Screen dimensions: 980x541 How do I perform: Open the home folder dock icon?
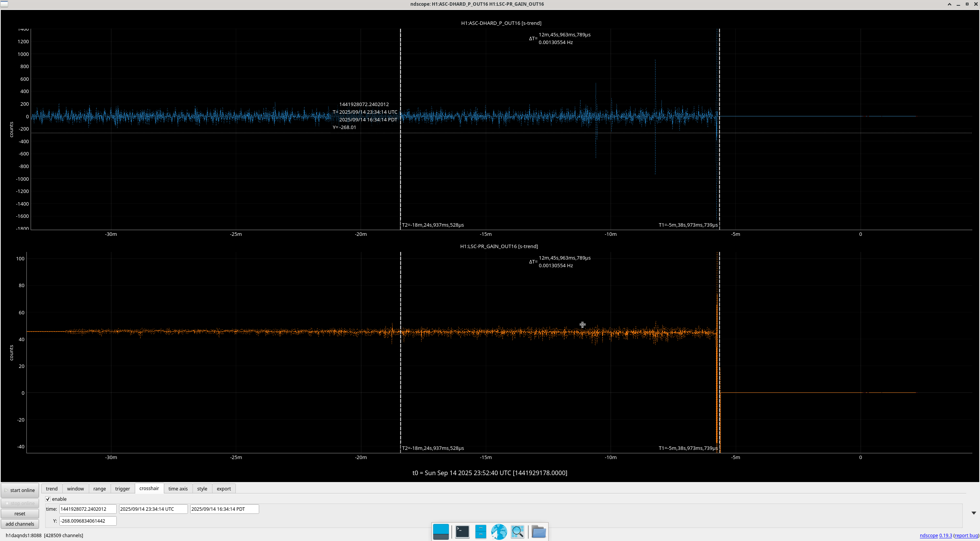539,532
